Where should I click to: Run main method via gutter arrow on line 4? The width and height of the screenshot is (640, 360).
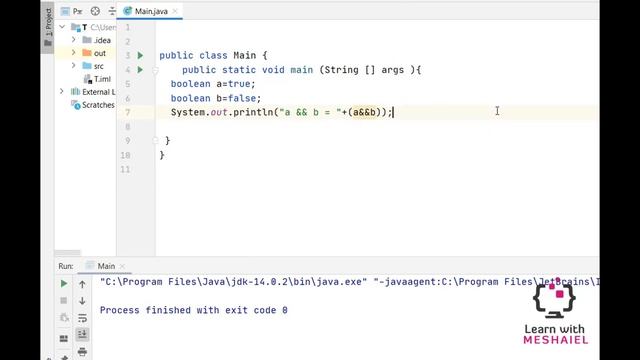140,70
